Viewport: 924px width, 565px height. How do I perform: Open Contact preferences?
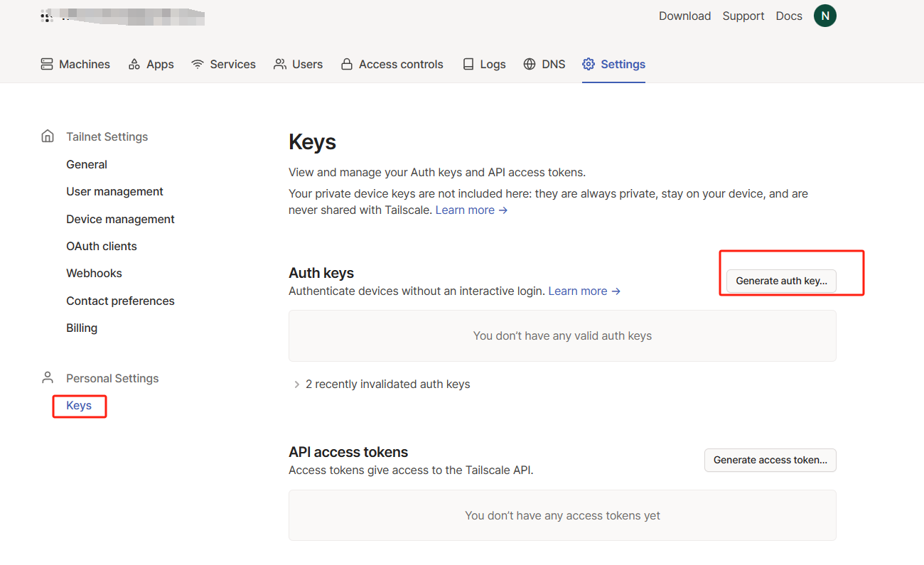pos(120,301)
